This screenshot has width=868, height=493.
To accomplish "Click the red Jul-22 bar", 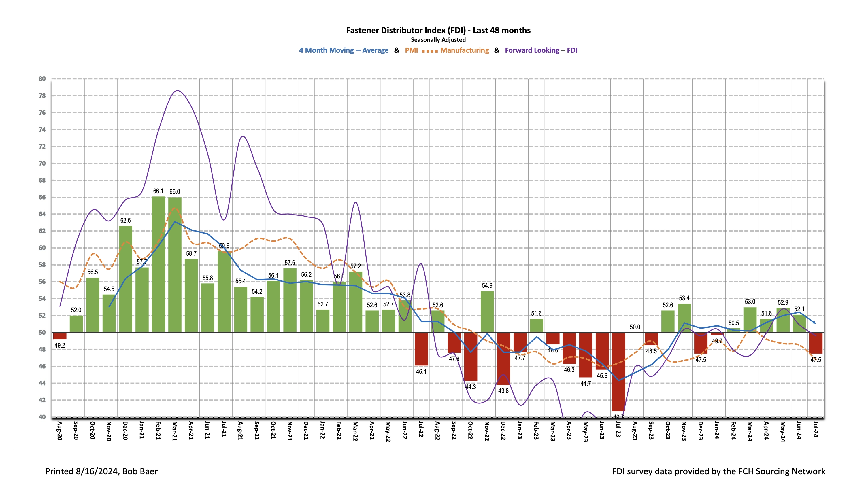I will tap(421, 349).
